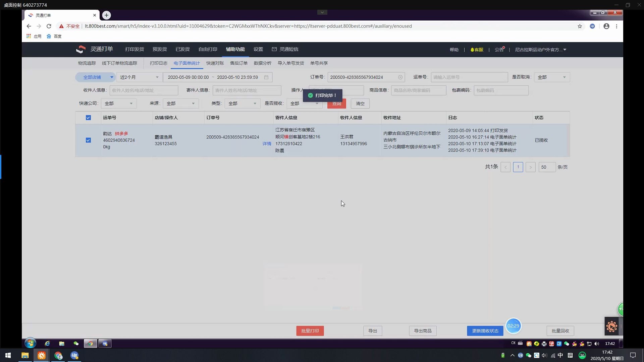Open 来源 dropdown
The width and height of the screenshot is (644, 362).
click(x=181, y=104)
